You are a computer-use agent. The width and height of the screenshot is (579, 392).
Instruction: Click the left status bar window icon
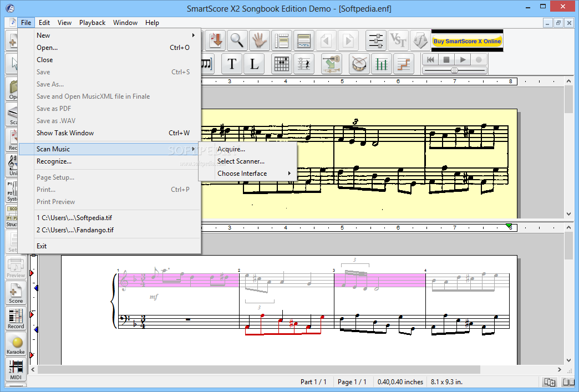coord(550,382)
